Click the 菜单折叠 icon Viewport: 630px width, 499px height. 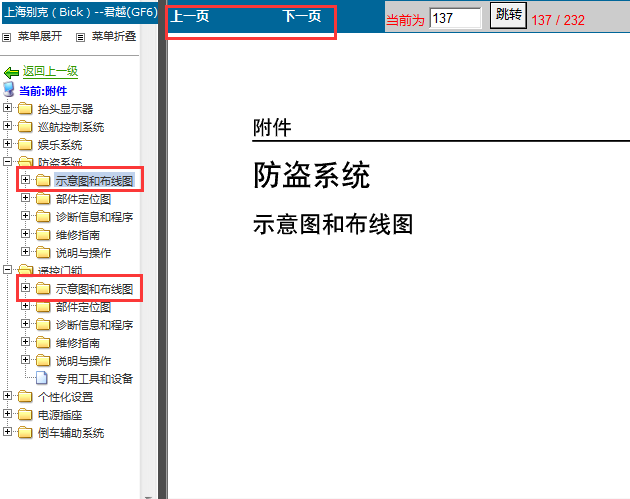click(80, 38)
